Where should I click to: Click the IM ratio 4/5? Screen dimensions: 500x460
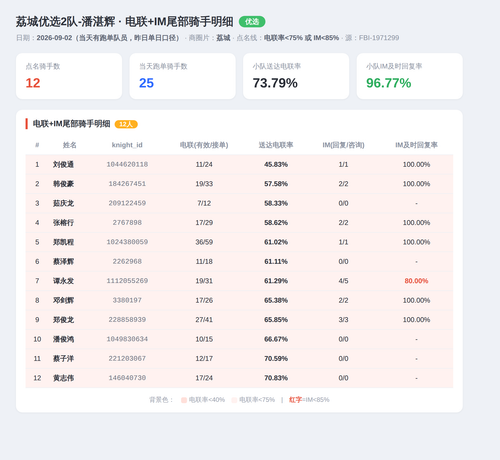(343, 281)
